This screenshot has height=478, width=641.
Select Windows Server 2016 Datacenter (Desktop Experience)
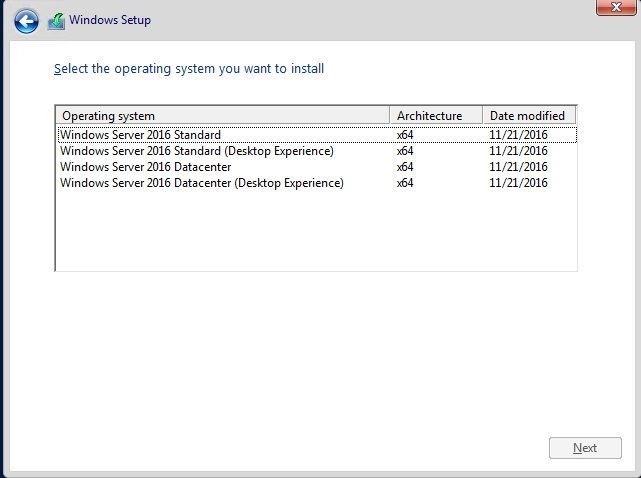[x=317, y=183]
